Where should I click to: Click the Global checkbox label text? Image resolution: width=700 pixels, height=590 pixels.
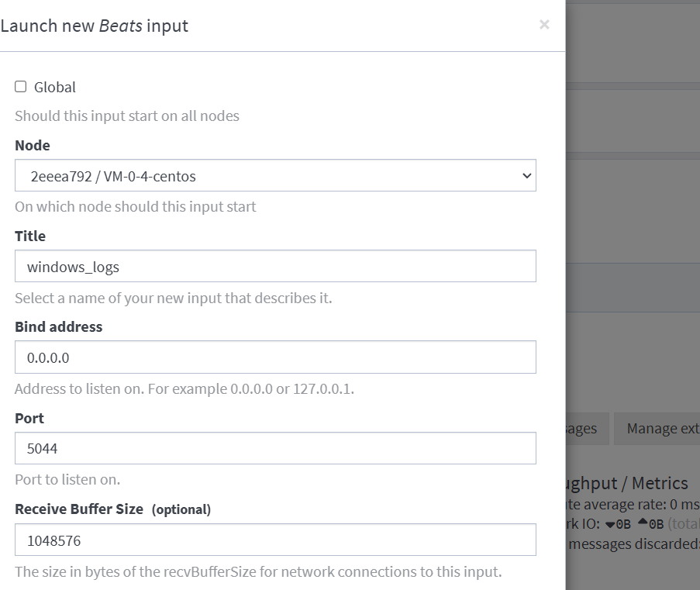point(55,87)
